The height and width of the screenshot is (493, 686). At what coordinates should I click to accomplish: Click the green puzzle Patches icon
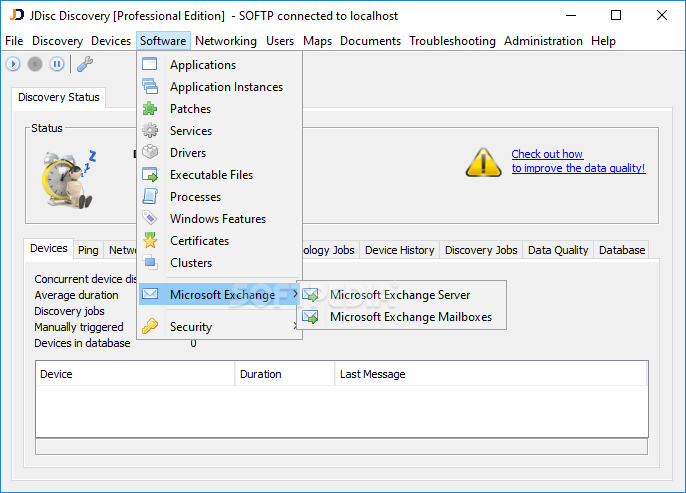coord(150,108)
